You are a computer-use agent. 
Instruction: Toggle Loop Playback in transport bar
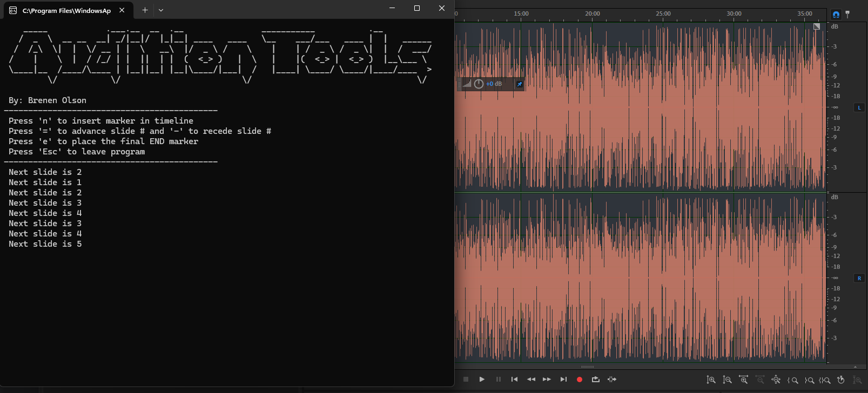point(596,380)
